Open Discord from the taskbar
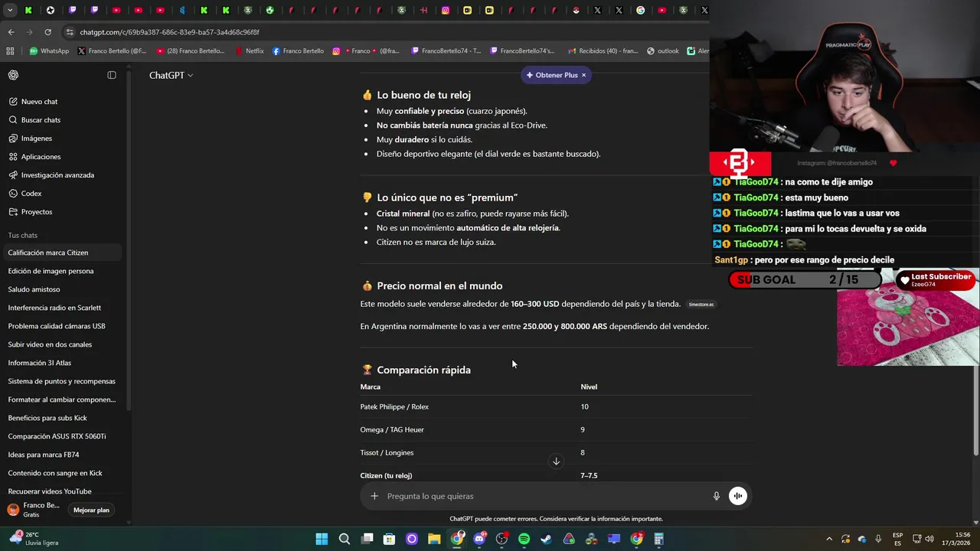 pos(479,539)
